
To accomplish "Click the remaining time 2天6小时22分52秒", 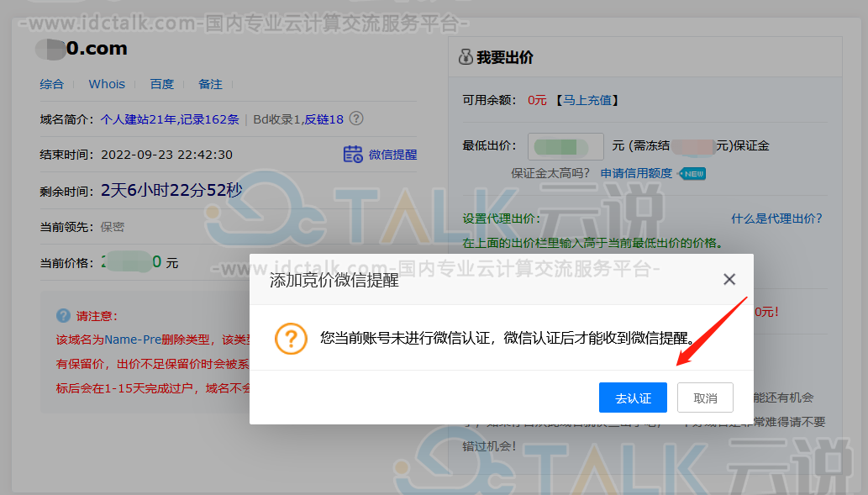I will pyautogui.click(x=171, y=190).
